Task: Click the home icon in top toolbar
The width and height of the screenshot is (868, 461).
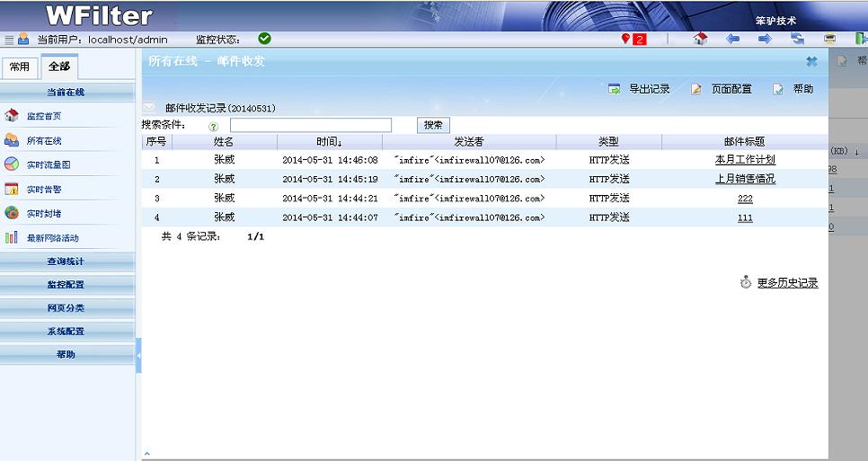Action: tap(701, 39)
